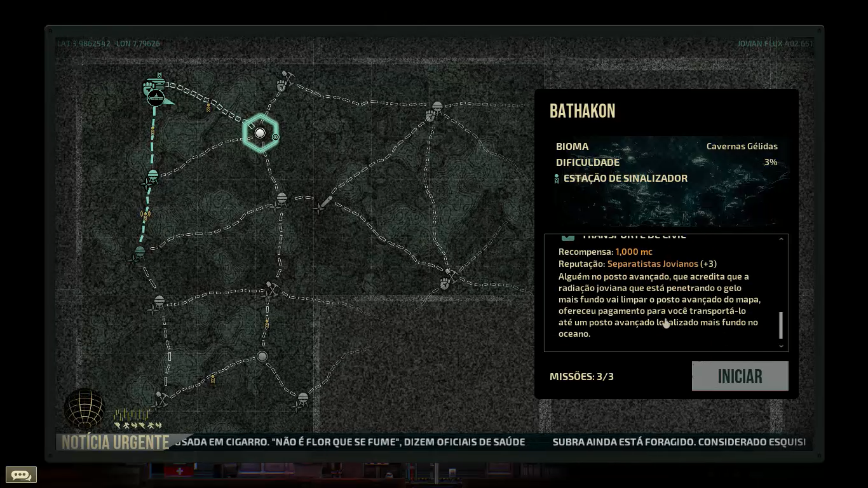Select dome outpost left of the central pickaxe node

click(159, 301)
